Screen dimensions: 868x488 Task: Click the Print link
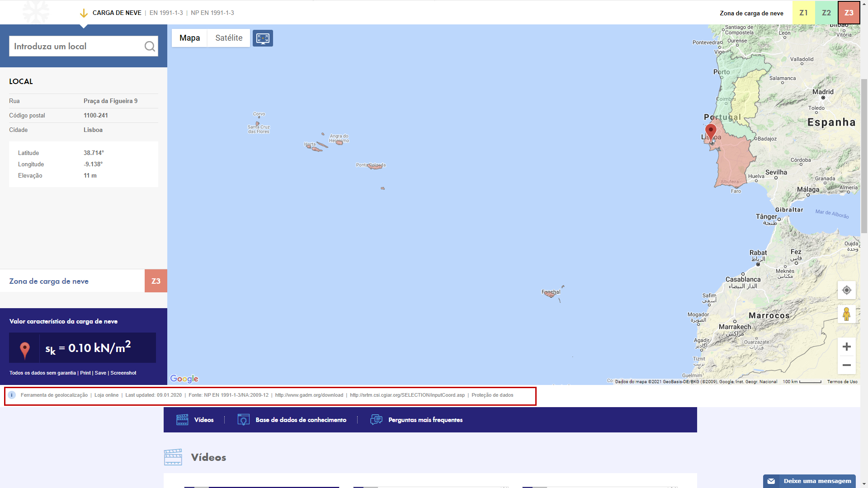coord(85,373)
